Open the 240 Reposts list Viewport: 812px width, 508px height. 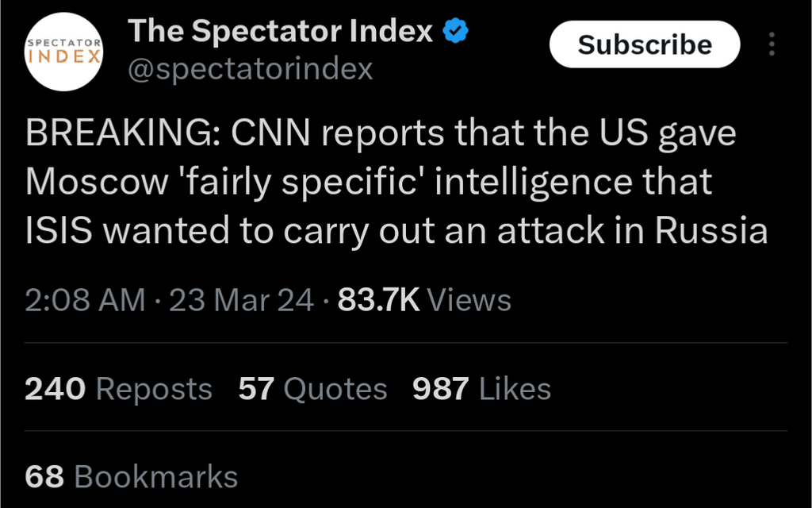tap(119, 389)
